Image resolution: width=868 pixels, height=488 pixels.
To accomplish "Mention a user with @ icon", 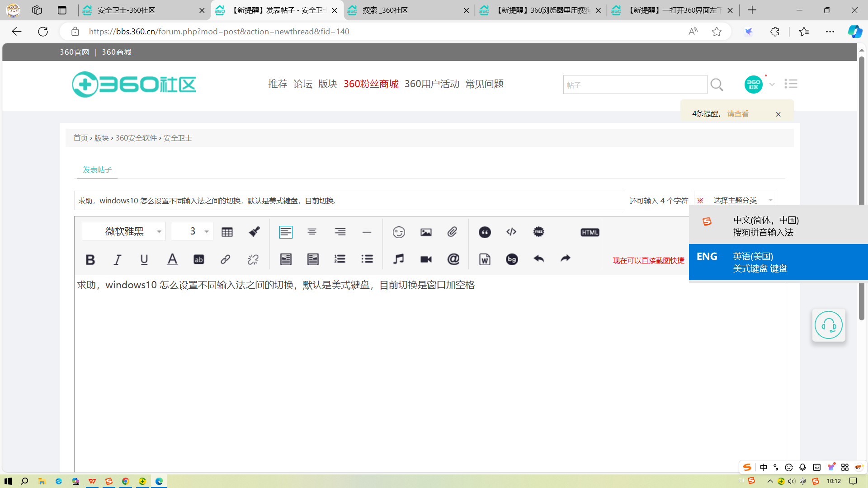I will pos(453,259).
